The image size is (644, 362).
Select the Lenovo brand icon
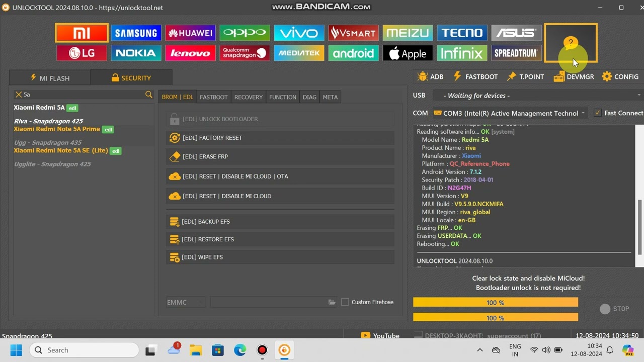tap(190, 53)
